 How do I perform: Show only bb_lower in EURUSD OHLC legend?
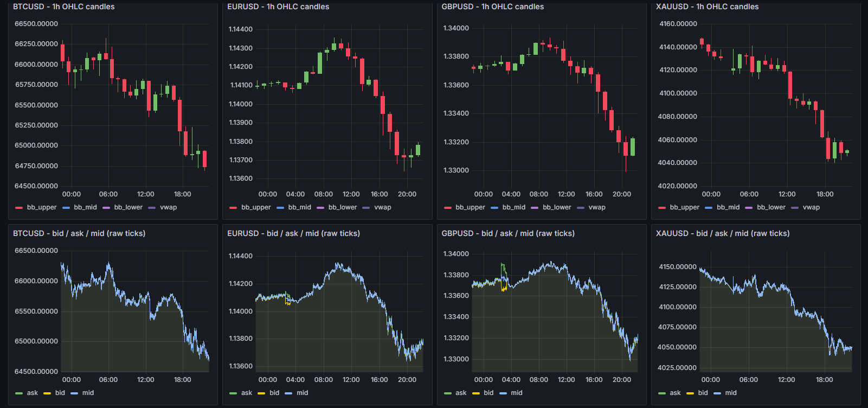343,207
